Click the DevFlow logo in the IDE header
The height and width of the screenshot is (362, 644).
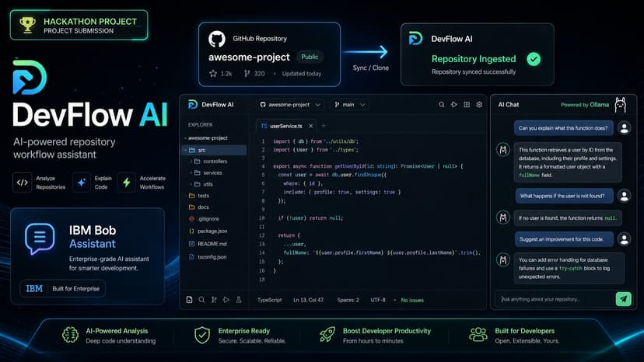(193, 105)
